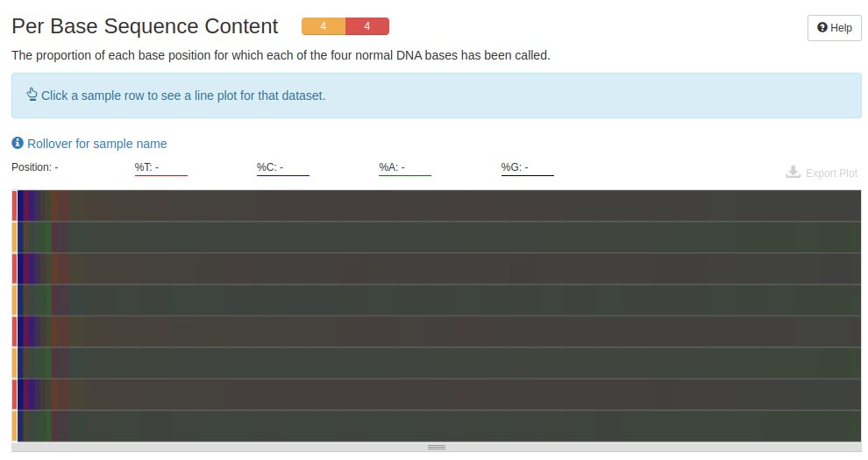Click the Rollover for sample name text

tap(96, 144)
